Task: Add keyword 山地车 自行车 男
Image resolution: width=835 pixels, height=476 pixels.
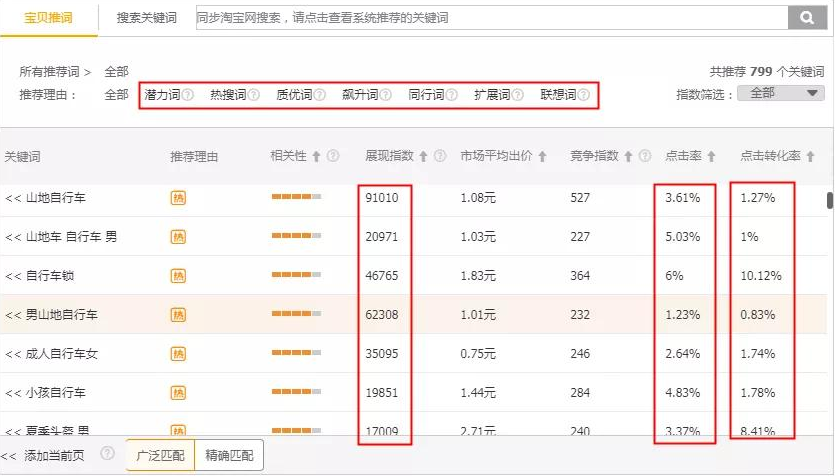Action: (x=61, y=237)
